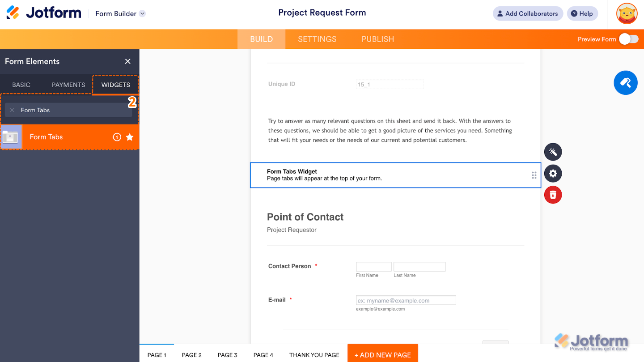Open the Publish tab
The height and width of the screenshot is (362, 644).
tap(377, 39)
